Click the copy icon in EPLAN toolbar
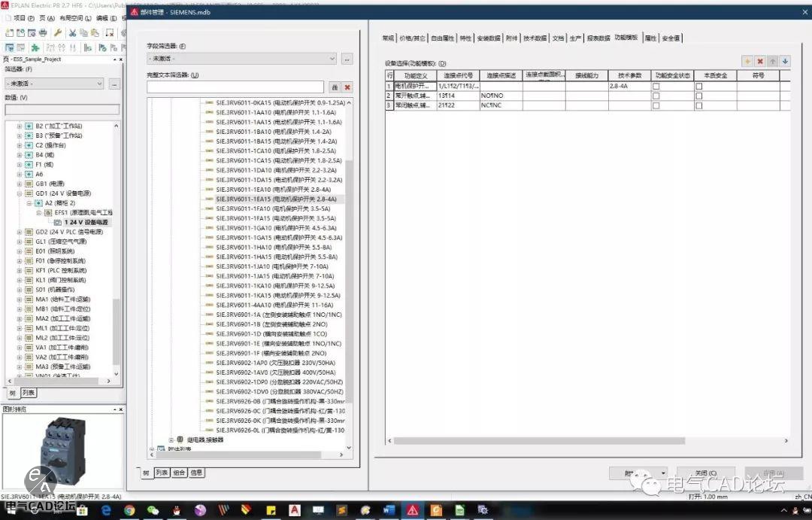The image size is (812, 520). [83, 32]
